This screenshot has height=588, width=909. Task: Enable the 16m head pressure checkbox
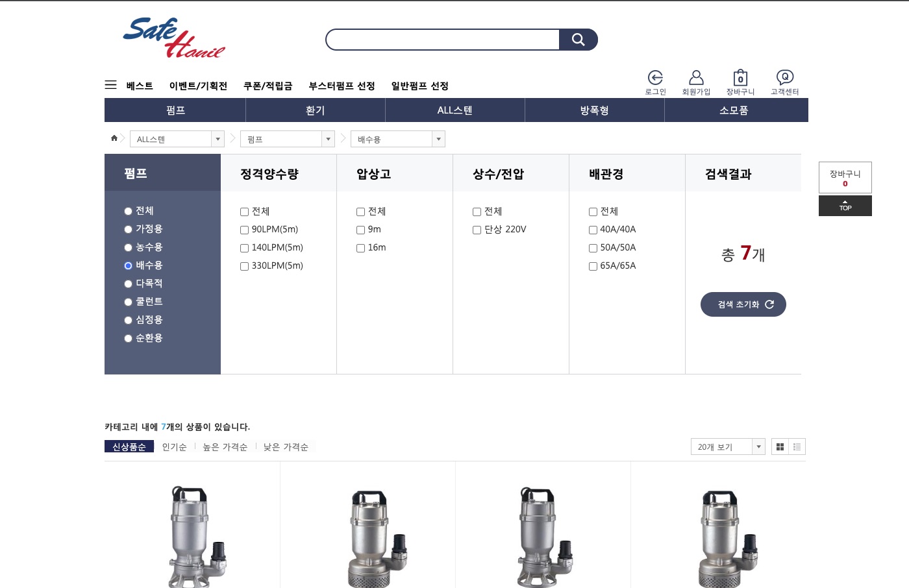click(x=361, y=248)
